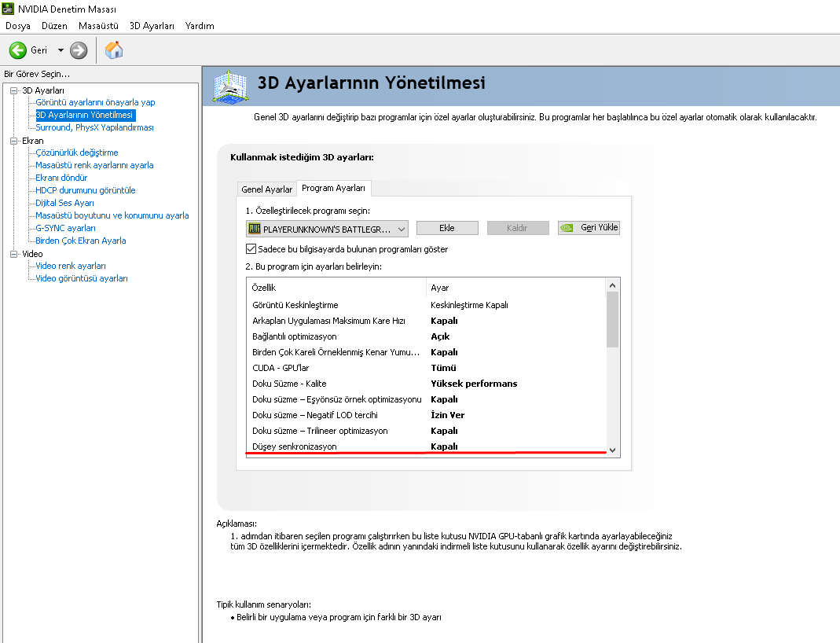Open Masaüstü boyutunu ve konumunu ayarla

(x=112, y=215)
